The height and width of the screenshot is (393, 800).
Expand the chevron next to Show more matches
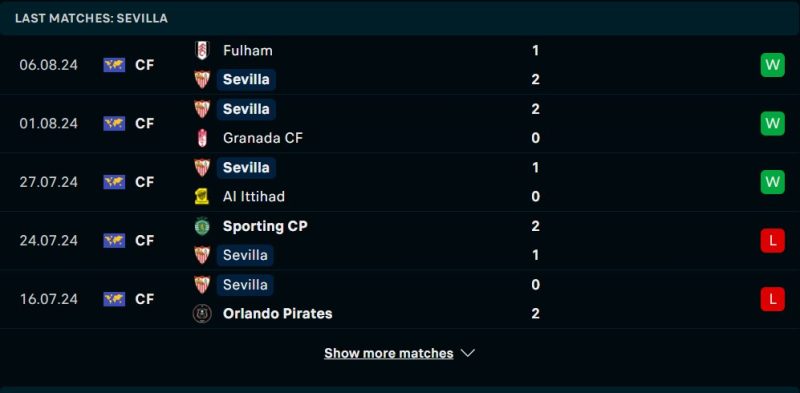(x=468, y=353)
